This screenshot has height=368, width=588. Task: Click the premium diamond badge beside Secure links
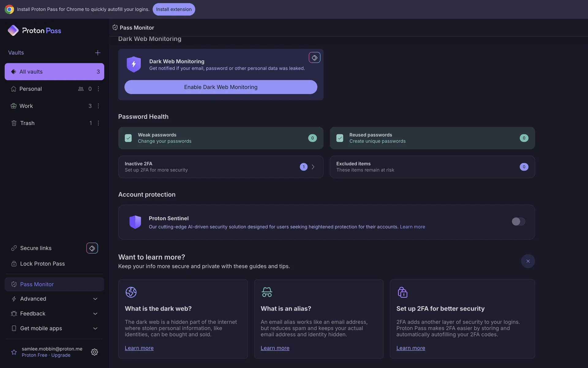92,248
